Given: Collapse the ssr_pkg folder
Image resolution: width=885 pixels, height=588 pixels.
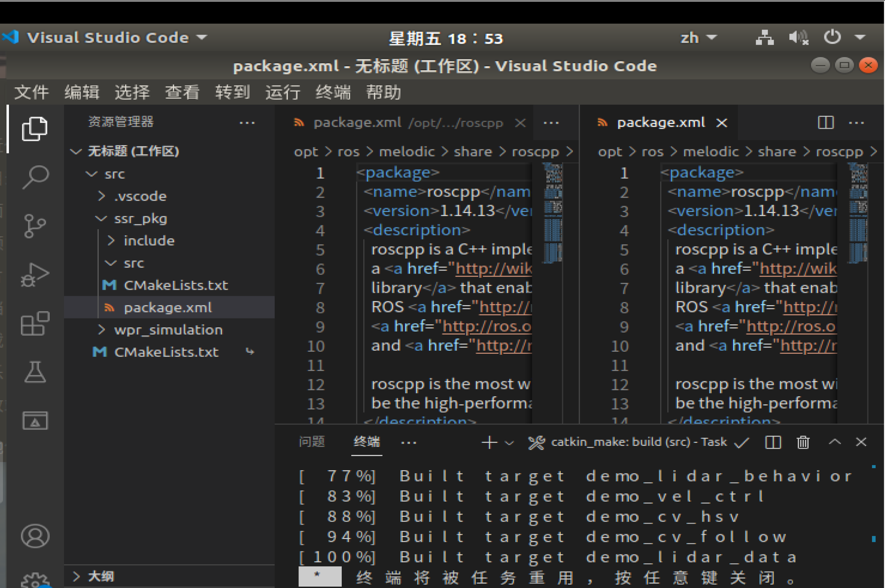Looking at the screenshot, I should tap(141, 218).
